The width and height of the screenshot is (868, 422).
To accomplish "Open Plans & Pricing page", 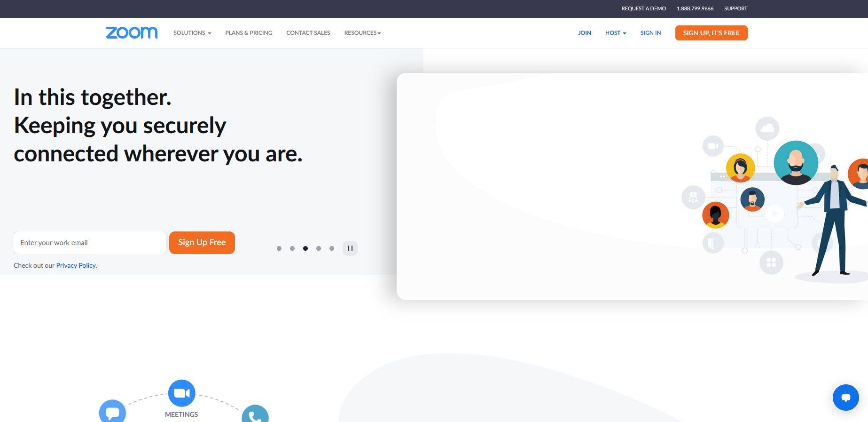I will coord(249,33).
